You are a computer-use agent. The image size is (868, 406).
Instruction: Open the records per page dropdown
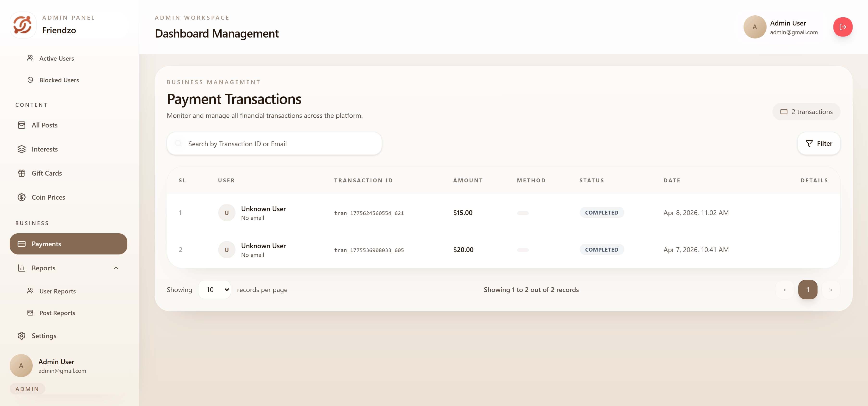coord(215,289)
